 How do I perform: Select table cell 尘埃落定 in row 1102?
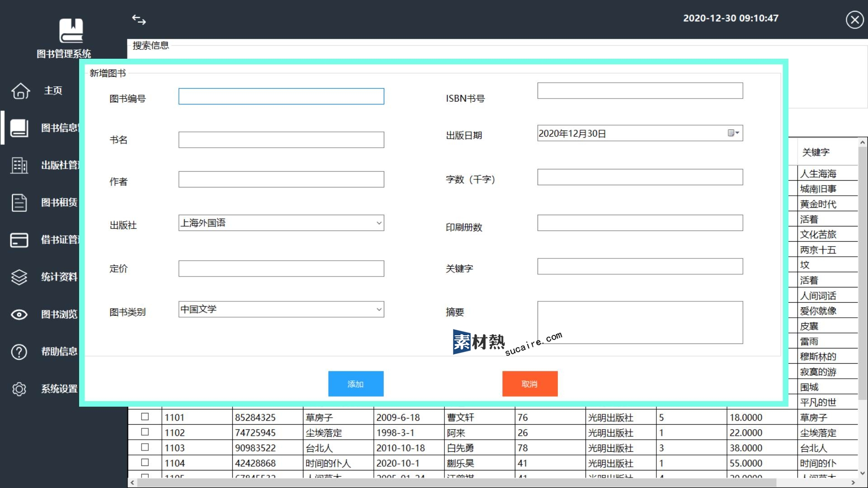(x=338, y=433)
